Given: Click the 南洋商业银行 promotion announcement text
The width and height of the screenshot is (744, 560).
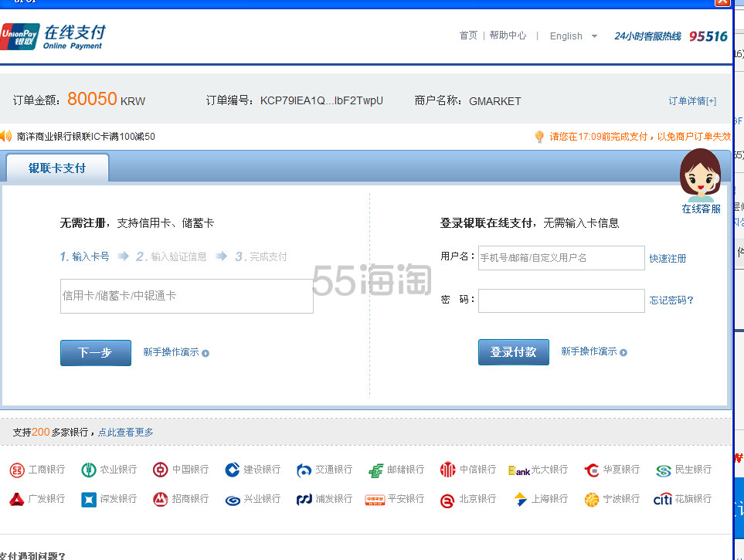Looking at the screenshot, I should click(x=86, y=137).
